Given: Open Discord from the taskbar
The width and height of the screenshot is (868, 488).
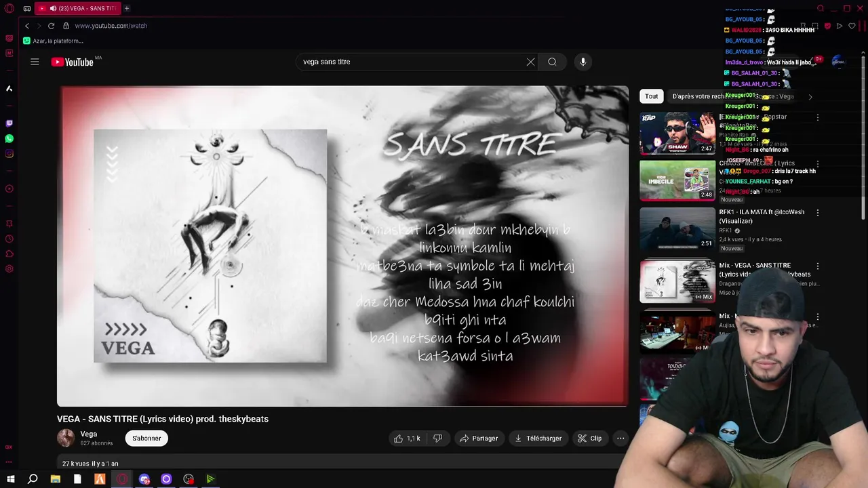Looking at the screenshot, I should click(x=144, y=479).
